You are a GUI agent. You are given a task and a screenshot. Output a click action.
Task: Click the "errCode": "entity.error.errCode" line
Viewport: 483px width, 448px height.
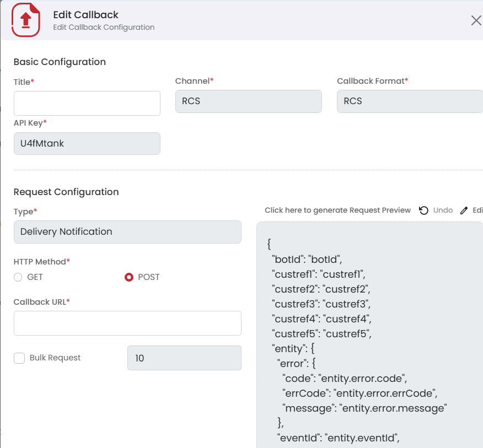coord(360,393)
